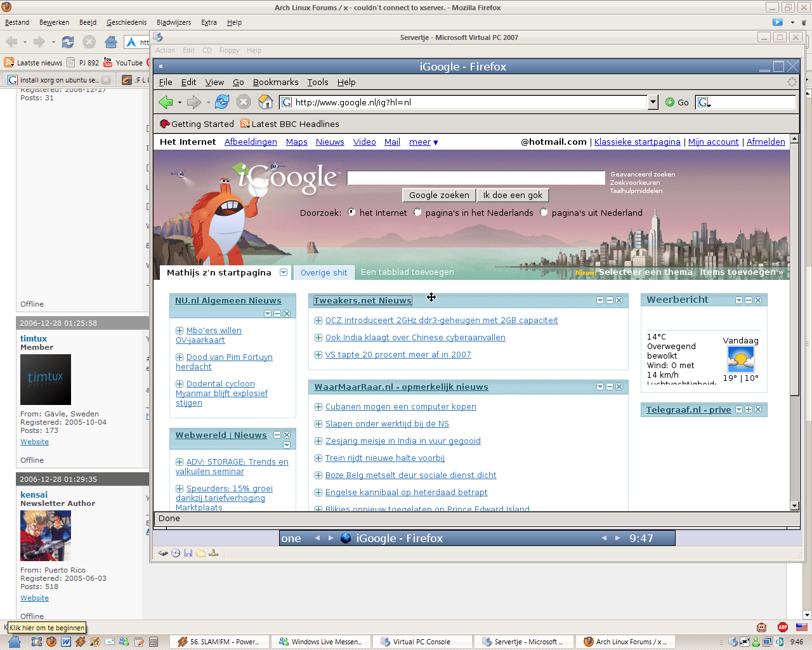This screenshot has width=812, height=650.
Task: Expand the OCZ introduceert news item
Action: click(x=318, y=321)
